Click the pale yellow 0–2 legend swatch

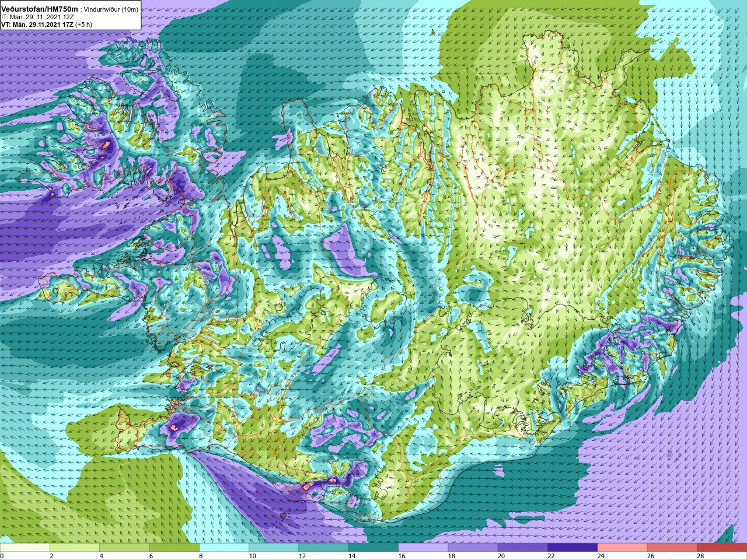click(x=25, y=548)
